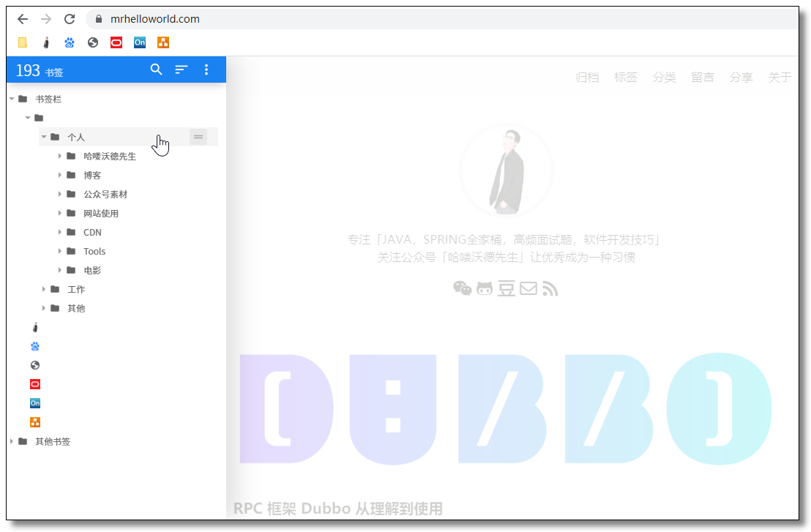
Task: Select the 公众号素材 folder label
Action: point(105,195)
